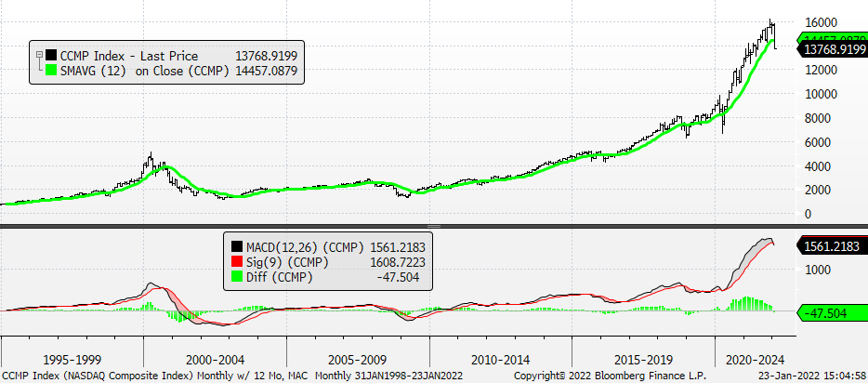The image size is (868, 383).
Task: Select 'Diff (CCMP)' legend label
Action: pos(279,277)
